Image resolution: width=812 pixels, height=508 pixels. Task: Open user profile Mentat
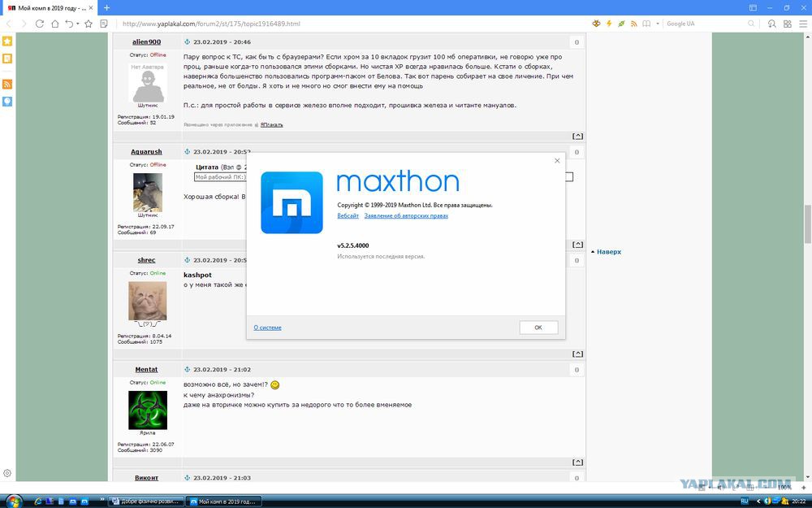click(146, 370)
